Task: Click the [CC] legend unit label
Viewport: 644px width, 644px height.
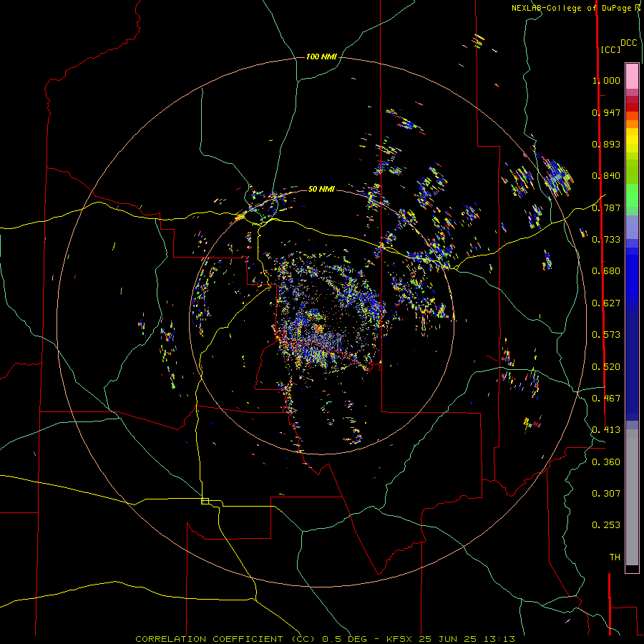Action: [610, 49]
